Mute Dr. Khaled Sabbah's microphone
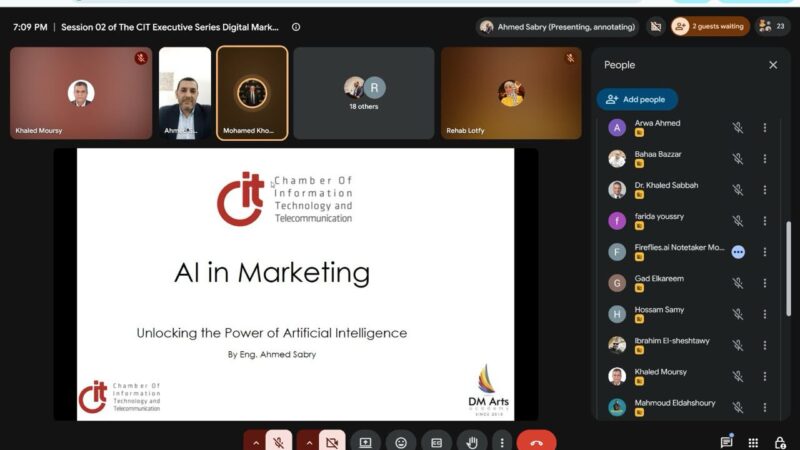This screenshot has width=800, height=450. (738, 190)
